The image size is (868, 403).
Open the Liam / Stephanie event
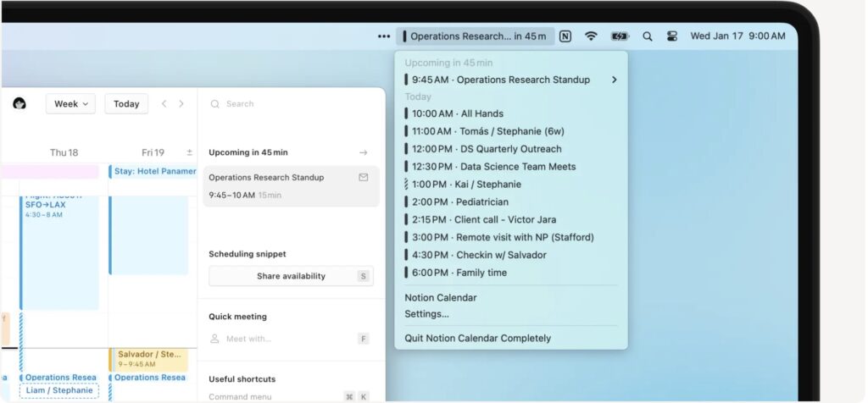tap(59, 390)
